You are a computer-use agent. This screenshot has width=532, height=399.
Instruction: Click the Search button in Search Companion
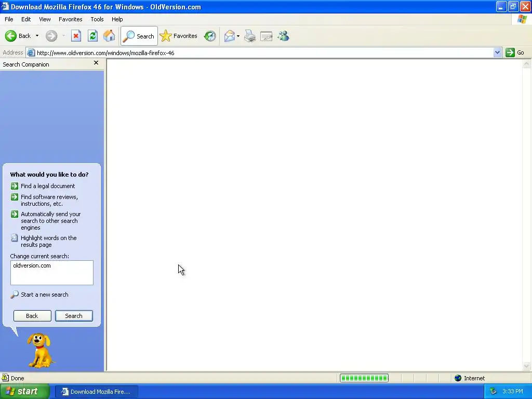pos(74,316)
